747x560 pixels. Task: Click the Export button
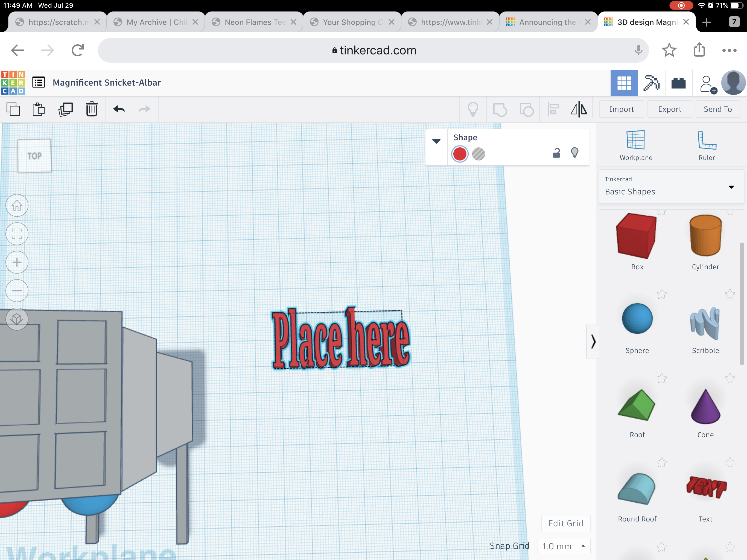coord(670,109)
